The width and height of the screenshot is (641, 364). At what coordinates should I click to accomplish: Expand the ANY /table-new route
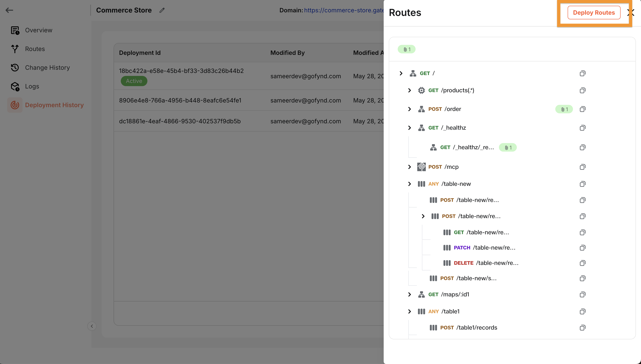(x=409, y=184)
